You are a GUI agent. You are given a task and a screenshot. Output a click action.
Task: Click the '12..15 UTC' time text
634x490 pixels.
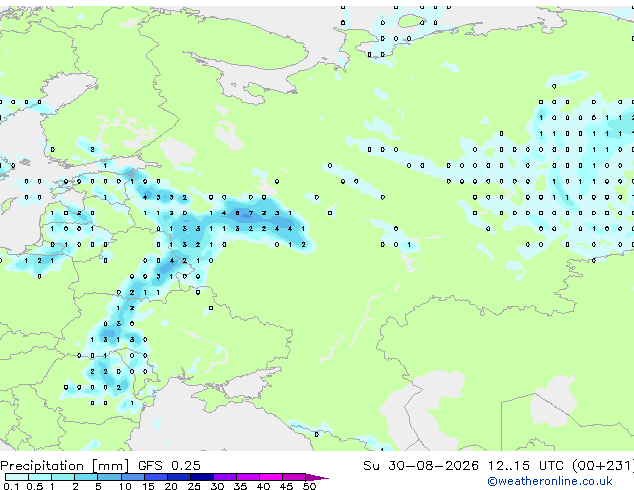[525, 466]
